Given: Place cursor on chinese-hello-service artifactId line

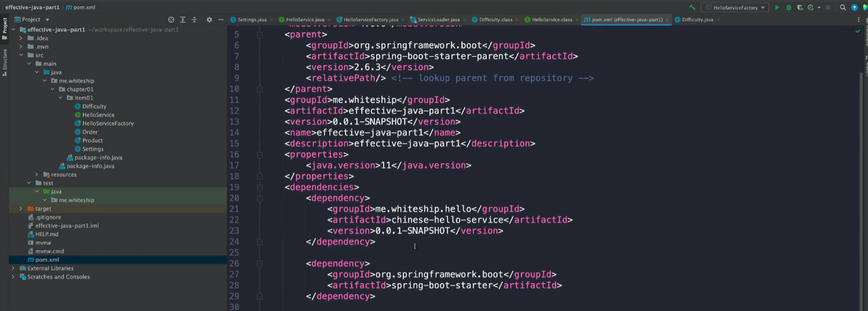Looking at the screenshot, I should 450,220.
